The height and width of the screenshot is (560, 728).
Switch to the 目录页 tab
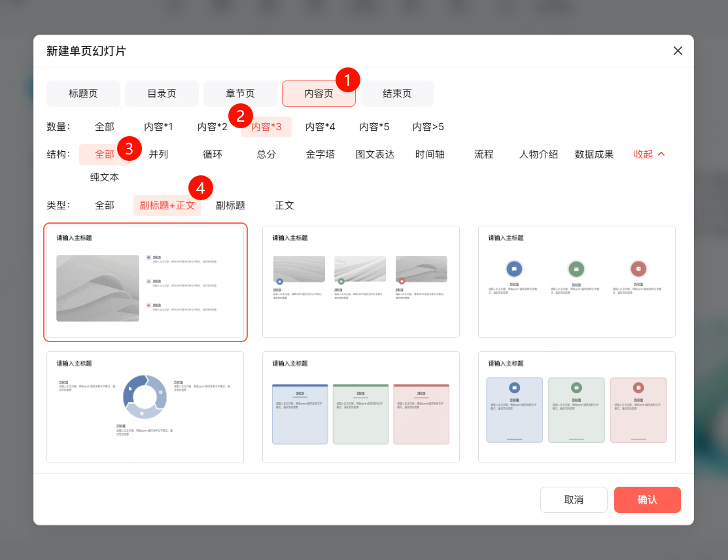point(162,94)
